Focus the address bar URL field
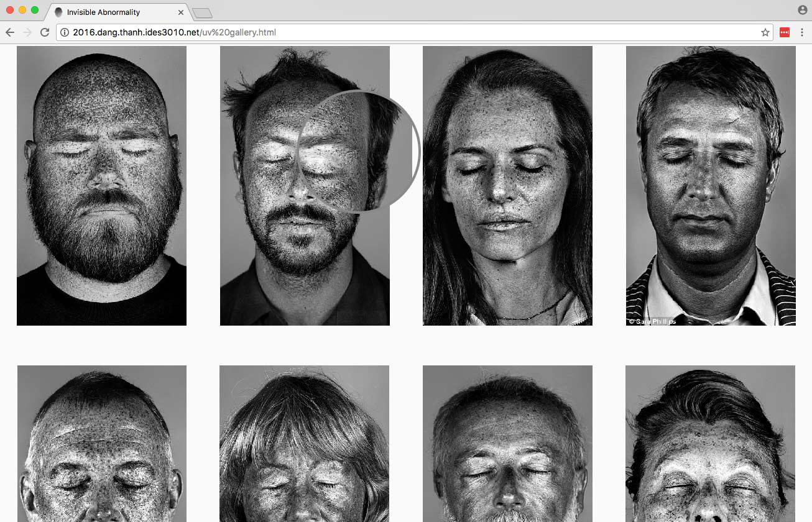The height and width of the screenshot is (522, 812). 413,32
